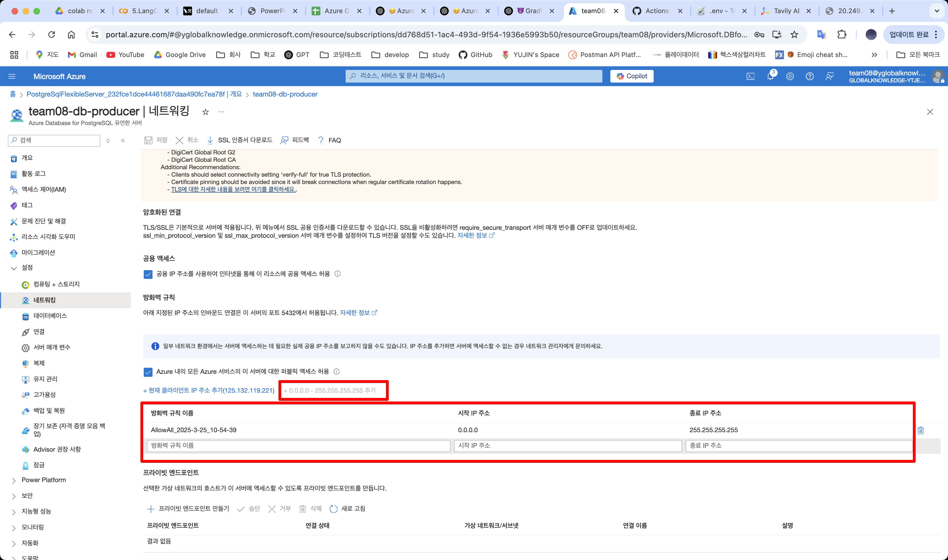Open notifications bell icon
Image resolution: width=948 pixels, height=560 pixels.
click(770, 76)
